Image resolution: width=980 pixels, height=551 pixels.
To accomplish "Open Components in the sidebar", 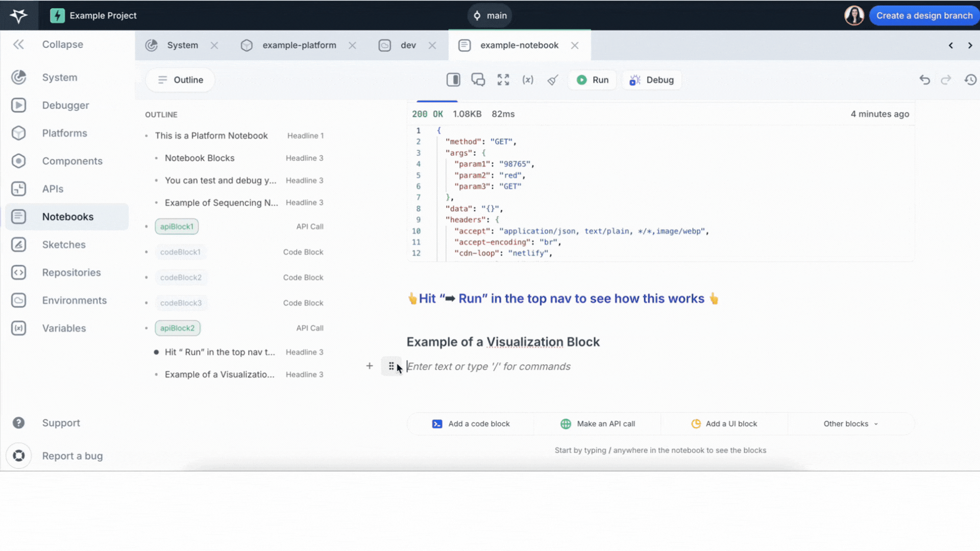I will (x=72, y=161).
